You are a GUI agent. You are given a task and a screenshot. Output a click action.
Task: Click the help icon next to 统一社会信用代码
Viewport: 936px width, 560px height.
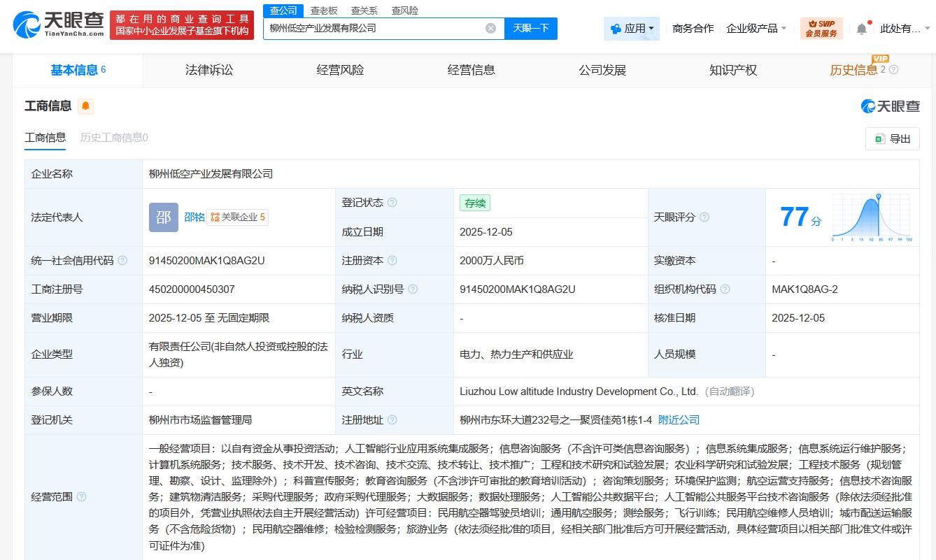click(122, 261)
